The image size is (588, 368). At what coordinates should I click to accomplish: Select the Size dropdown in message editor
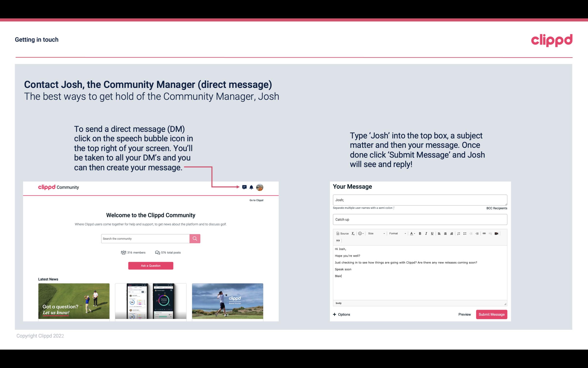coord(375,233)
